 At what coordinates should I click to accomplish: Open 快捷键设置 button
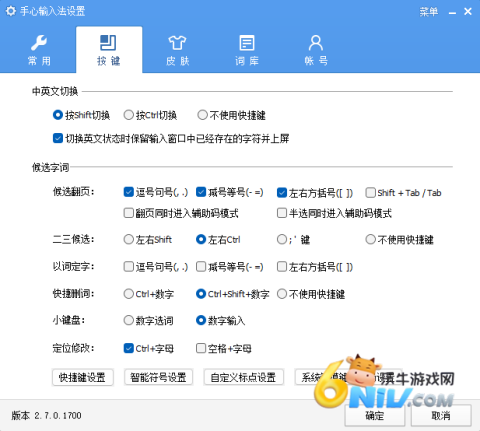pyautogui.click(x=83, y=377)
